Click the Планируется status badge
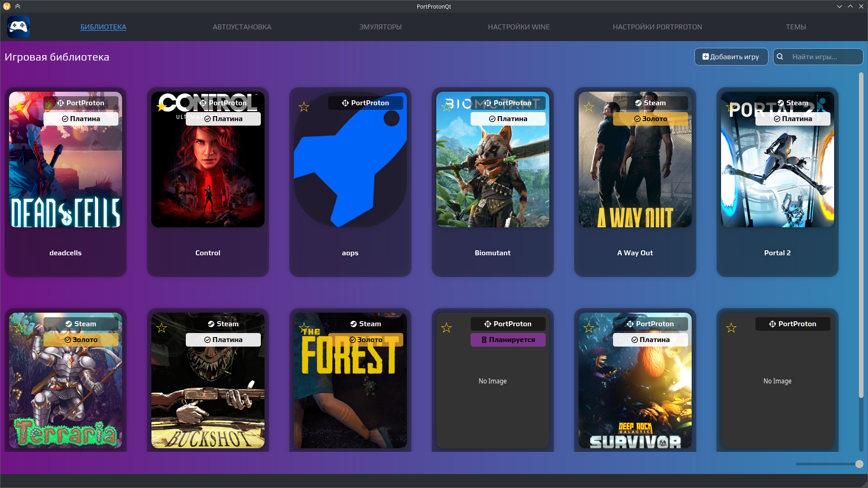868x488 pixels. [x=508, y=340]
